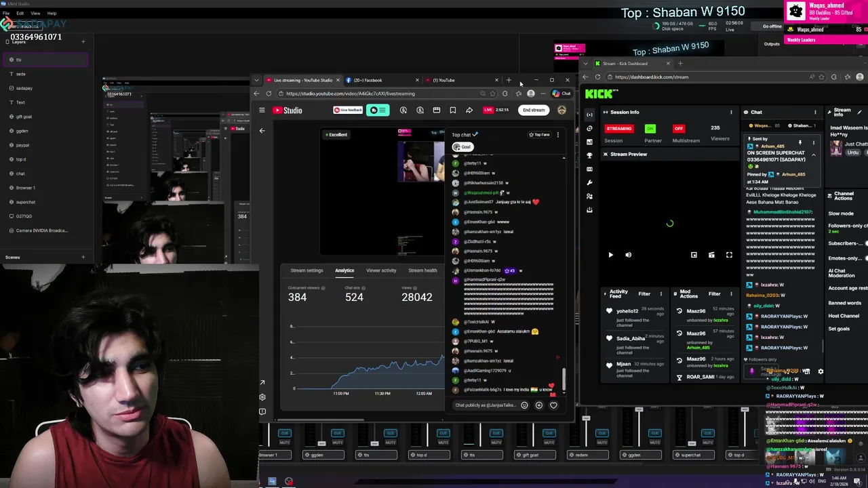Toggle the teal chat view switch in Studio
868x488 pixels.
tap(378, 110)
